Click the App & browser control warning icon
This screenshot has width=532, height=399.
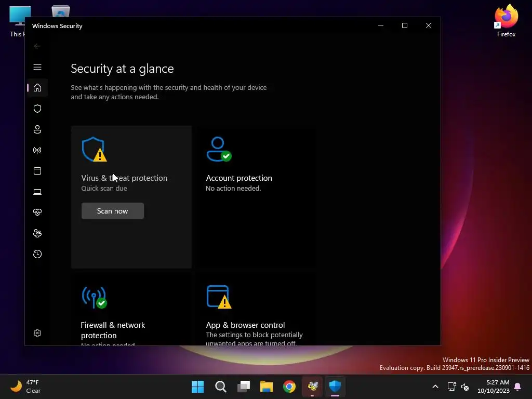point(219,297)
